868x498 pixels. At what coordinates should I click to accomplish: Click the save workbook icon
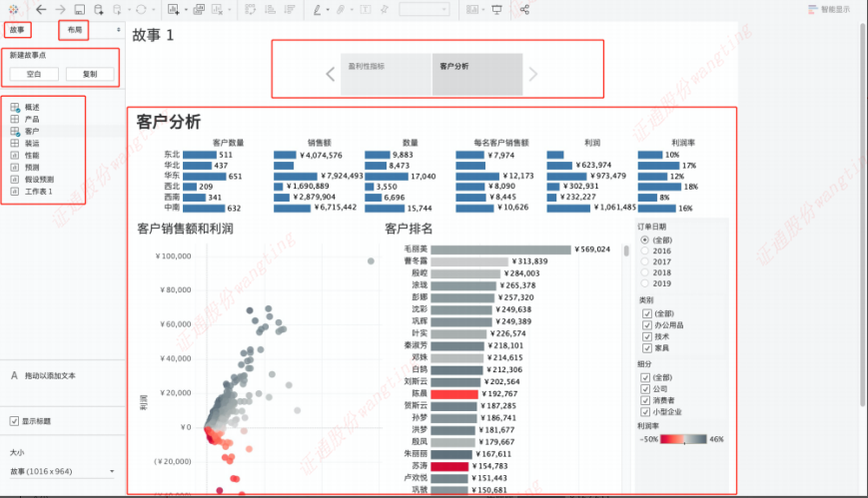[80, 9]
